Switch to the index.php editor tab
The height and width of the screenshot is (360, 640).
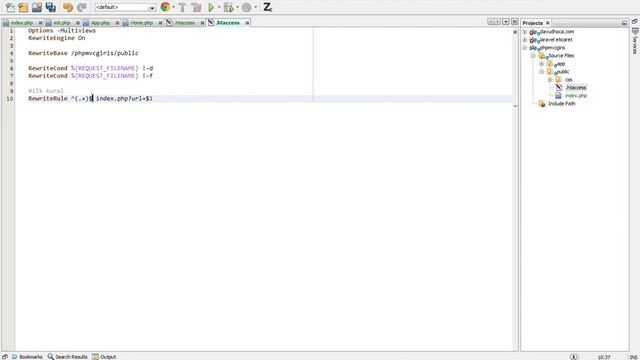[22, 23]
